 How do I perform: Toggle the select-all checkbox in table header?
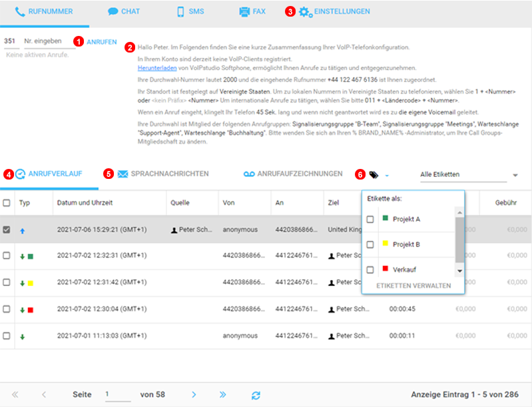coord(7,203)
